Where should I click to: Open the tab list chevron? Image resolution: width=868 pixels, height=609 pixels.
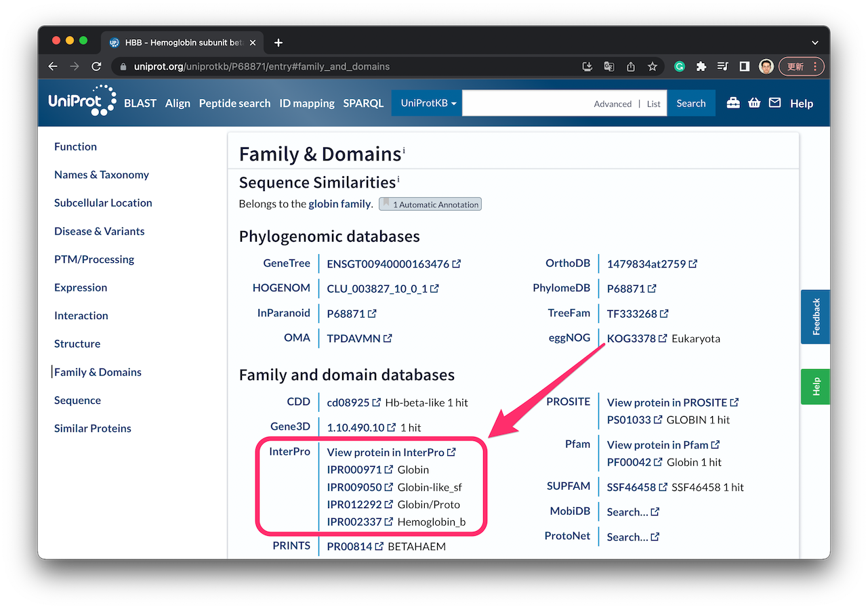pos(815,42)
